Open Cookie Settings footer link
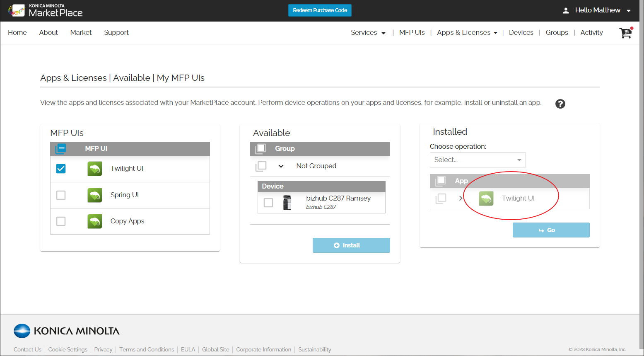The width and height of the screenshot is (644, 356). (x=68, y=350)
